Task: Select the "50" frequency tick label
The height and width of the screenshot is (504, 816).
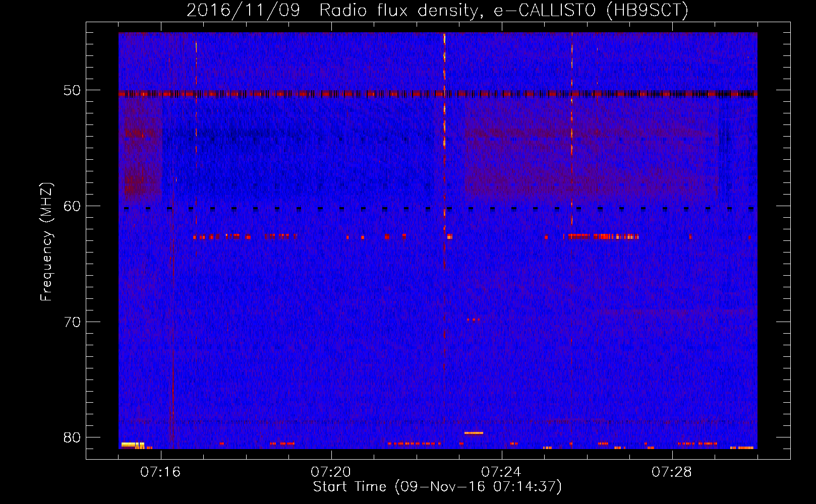Action: tap(73, 91)
